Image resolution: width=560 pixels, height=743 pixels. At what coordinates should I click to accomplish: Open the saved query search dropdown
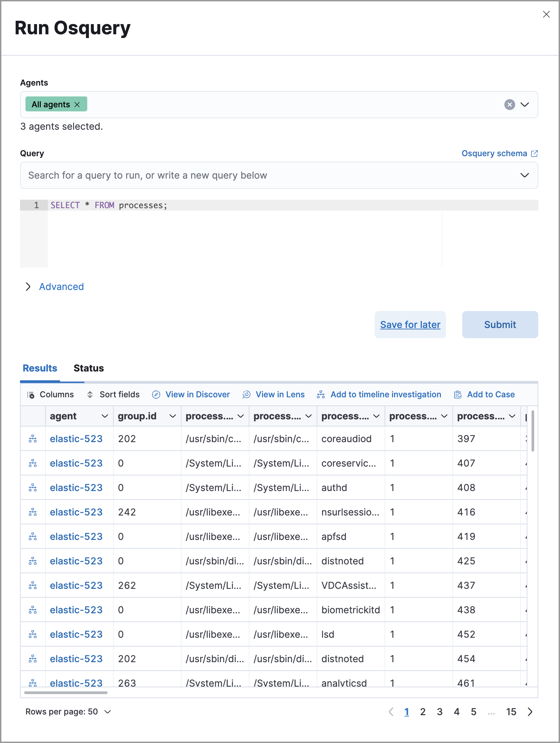pos(524,175)
